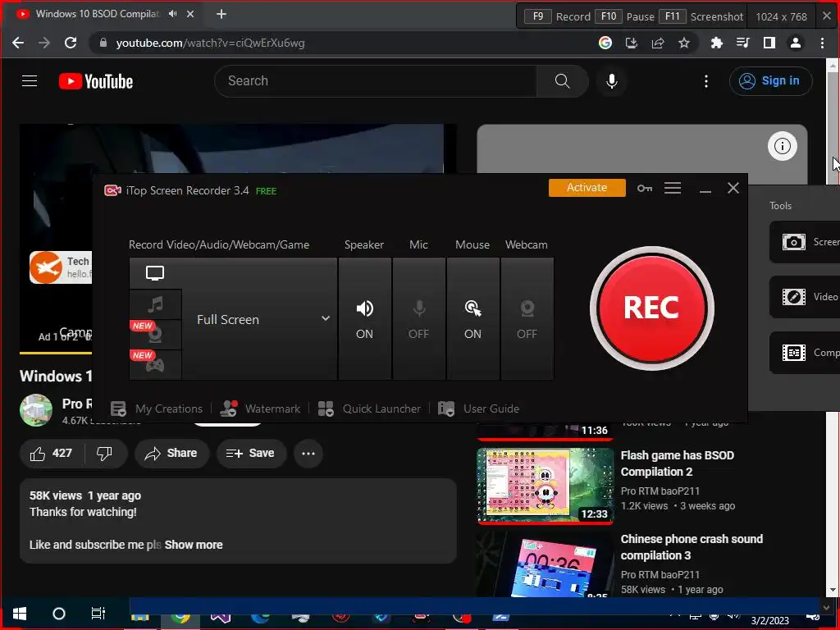The width and height of the screenshot is (840, 630).
Task: Select the screen recording mode monitor icon
Action: (x=155, y=273)
